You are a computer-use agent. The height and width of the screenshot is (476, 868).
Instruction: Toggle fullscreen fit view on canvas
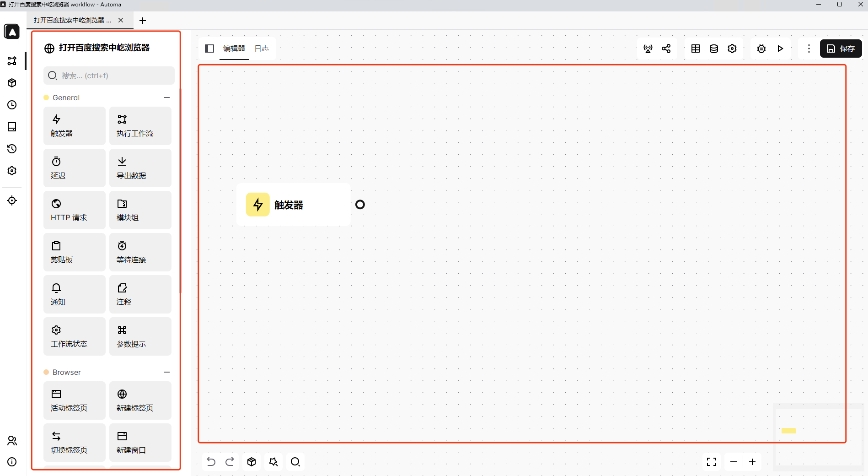711,462
